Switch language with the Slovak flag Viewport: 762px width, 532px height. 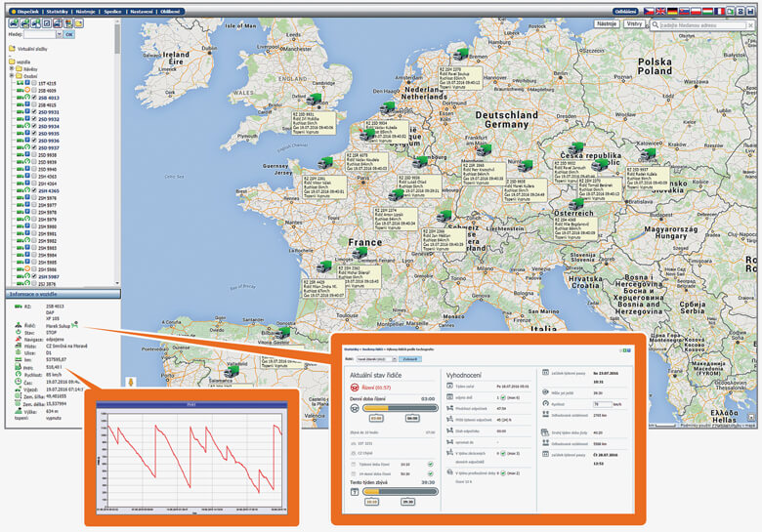[x=684, y=11]
